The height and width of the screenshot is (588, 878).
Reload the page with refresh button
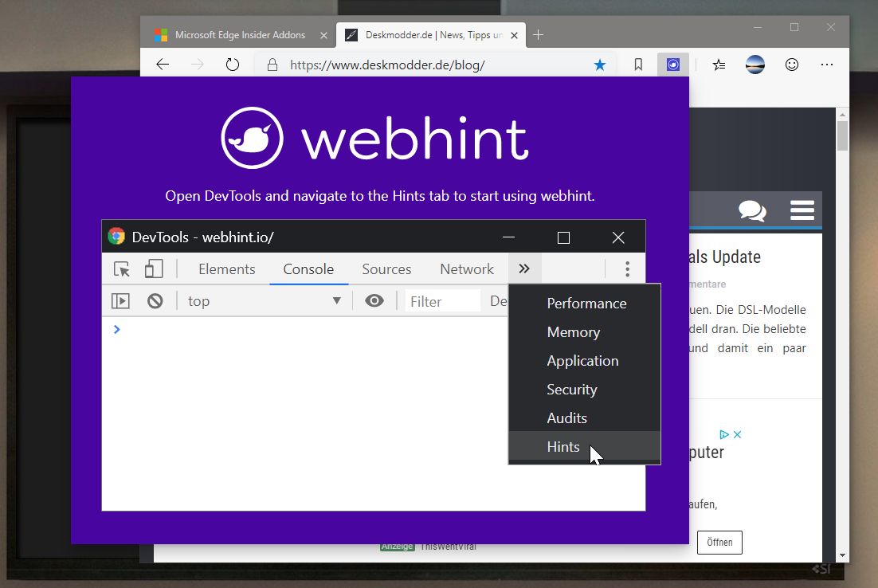click(x=233, y=65)
